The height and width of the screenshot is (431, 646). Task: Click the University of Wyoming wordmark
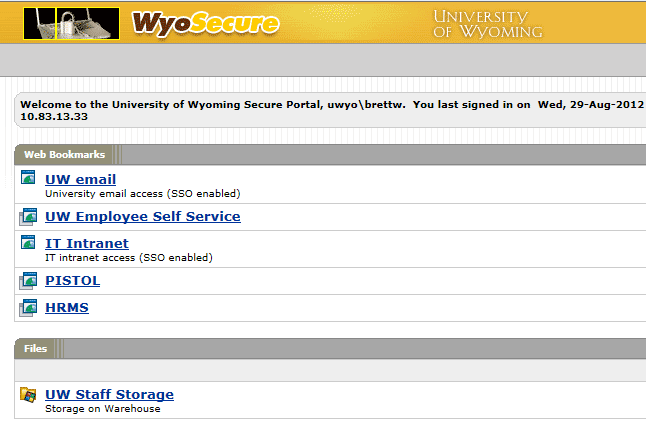point(488,24)
